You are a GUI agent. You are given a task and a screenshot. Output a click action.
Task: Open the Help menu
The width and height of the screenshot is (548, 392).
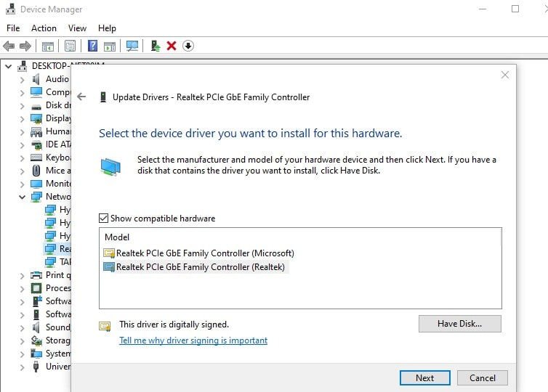107,28
